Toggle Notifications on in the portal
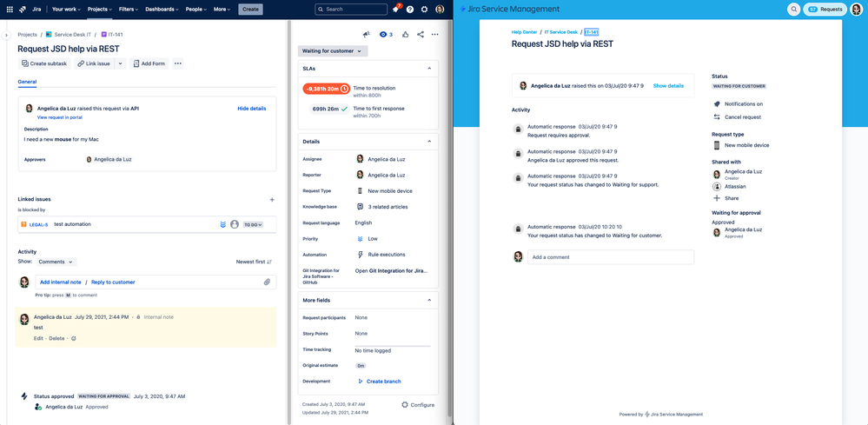This screenshot has height=425, width=868. pos(738,104)
